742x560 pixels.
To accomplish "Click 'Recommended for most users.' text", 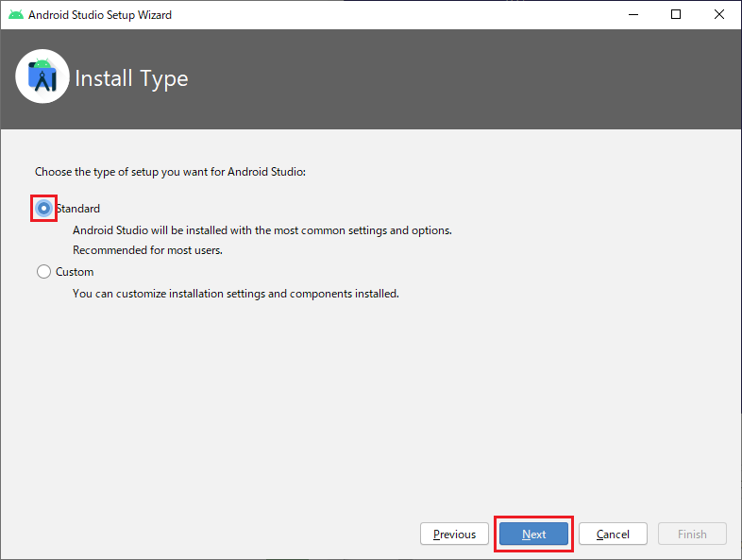I will point(147,250).
